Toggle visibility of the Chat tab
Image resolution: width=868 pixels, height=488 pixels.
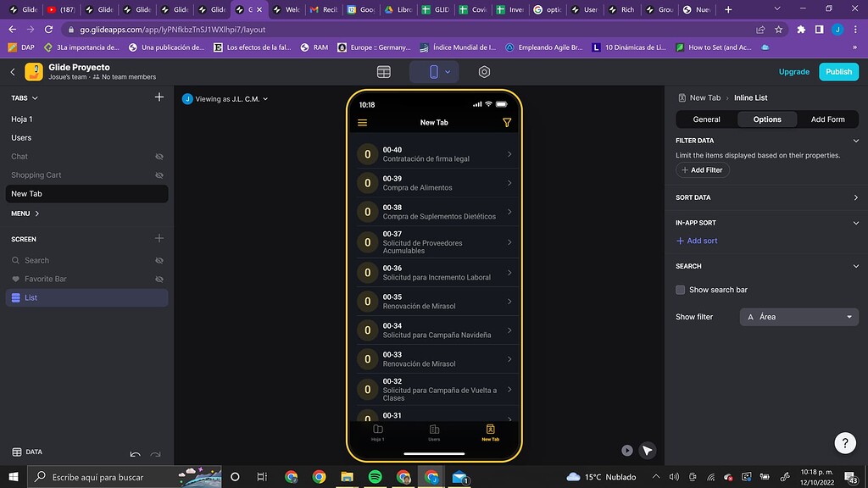coord(158,156)
